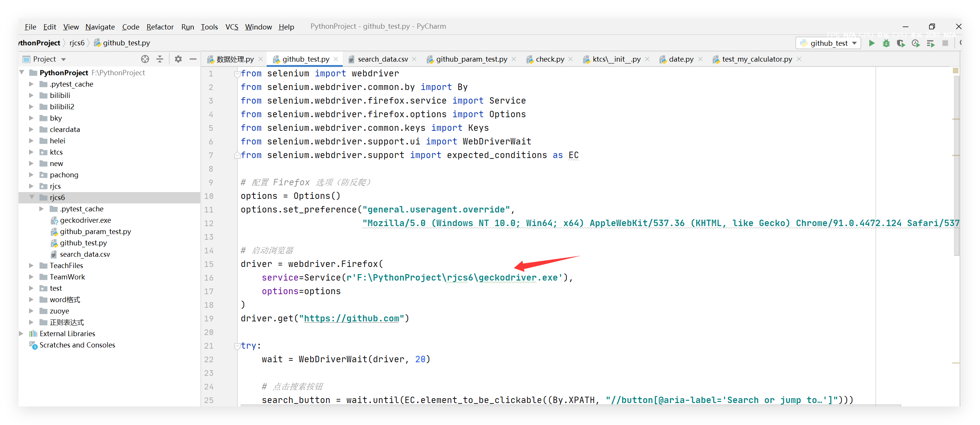This screenshot has width=980, height=425.
Task: Collapse the rjcs6 folder
Action: (x=32, y=197)
